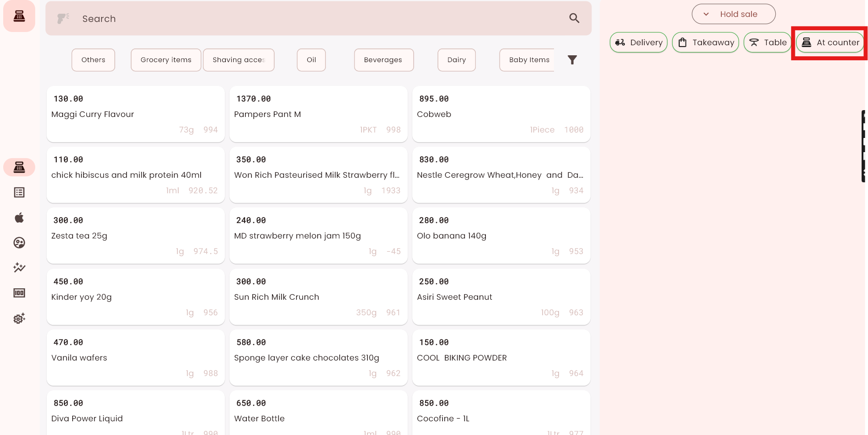Open the category filter funnel icon
868x435 pixels.
point(572,60)
